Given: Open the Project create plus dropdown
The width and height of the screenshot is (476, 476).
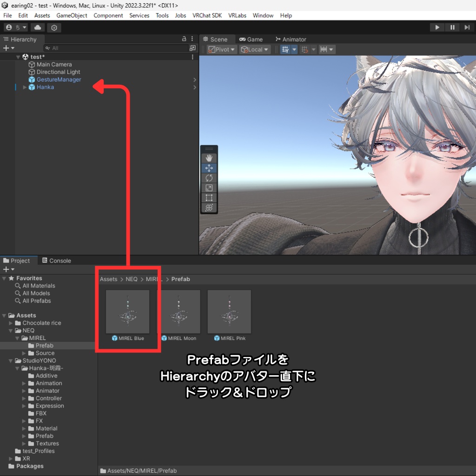Looking at the screenshot, I should pyautogui.click(x=8, y=269).
